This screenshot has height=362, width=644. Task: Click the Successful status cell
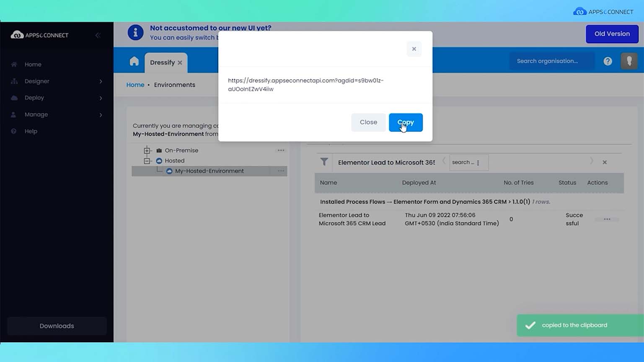[574, 219]
